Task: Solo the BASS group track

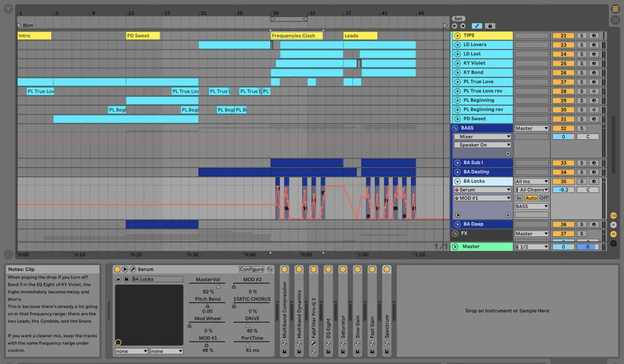Action: [x=582, y=128]
